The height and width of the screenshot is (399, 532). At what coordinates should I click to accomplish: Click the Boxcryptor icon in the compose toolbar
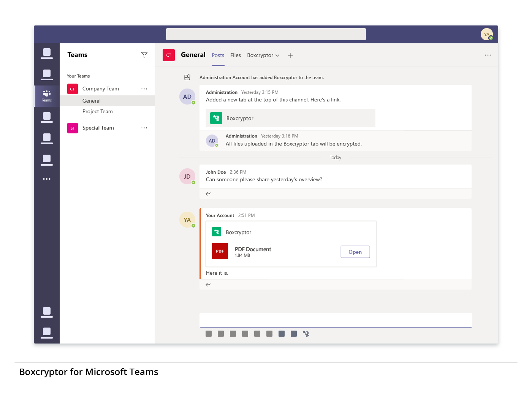click(306, 334)
